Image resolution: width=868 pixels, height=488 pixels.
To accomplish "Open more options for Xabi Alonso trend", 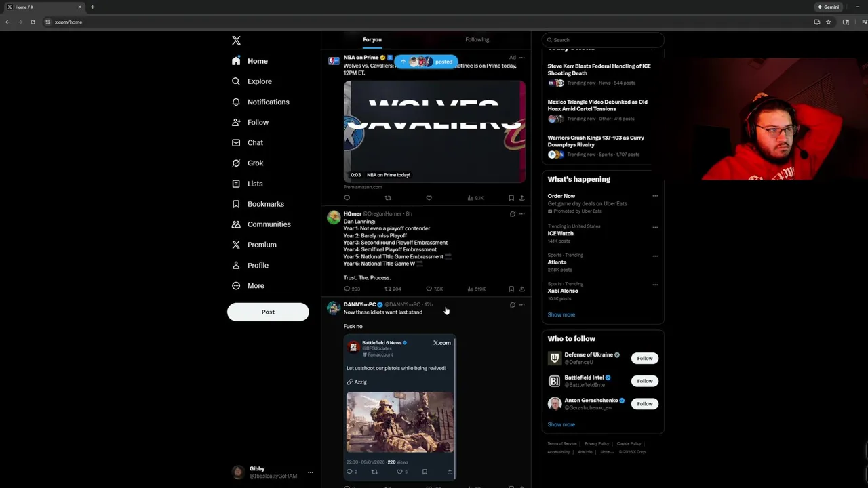I will click(x=655, y=285).
